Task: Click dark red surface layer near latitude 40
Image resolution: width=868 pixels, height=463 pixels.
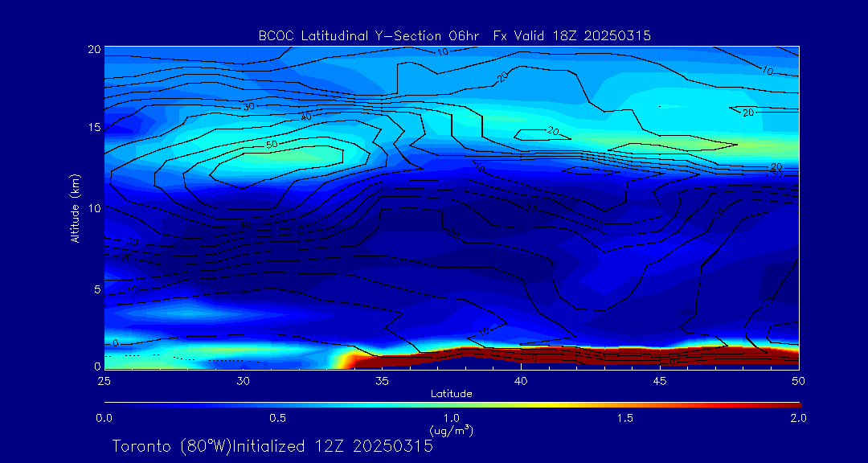Action: click(521, 354)
